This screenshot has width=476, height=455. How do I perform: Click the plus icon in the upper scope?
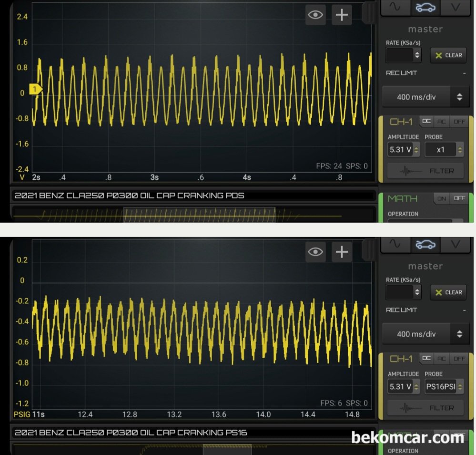342,15
